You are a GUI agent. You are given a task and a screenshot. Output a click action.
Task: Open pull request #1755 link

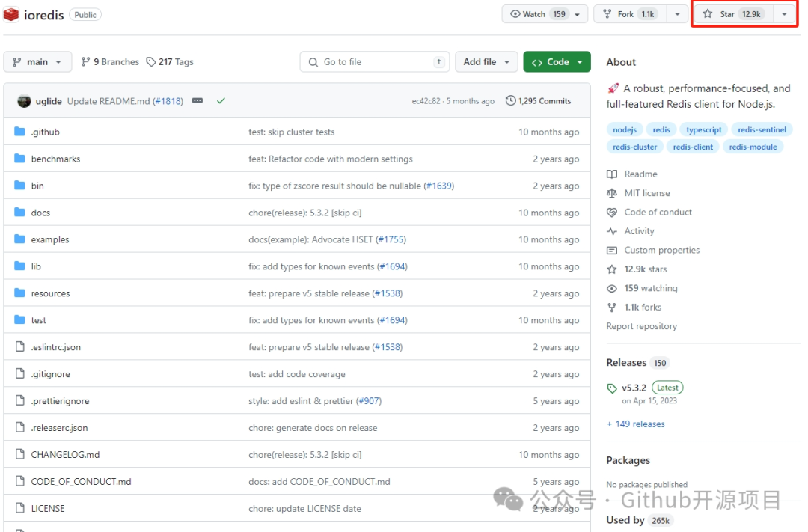click(391, 239)
